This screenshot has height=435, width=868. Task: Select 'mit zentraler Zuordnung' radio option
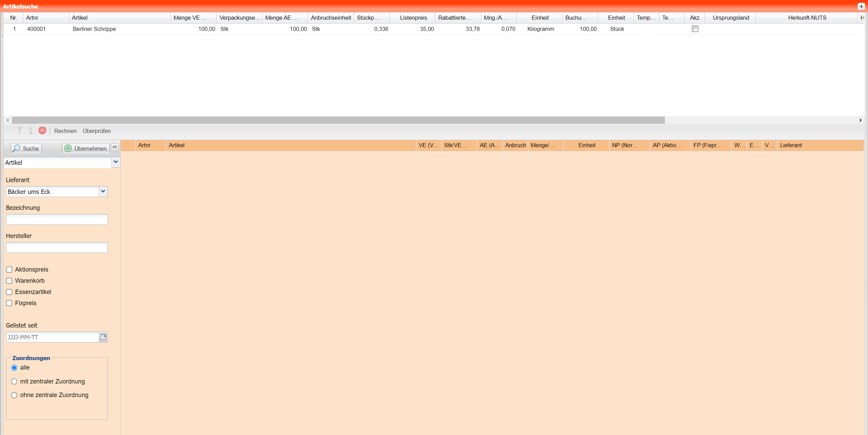(14, 381)
